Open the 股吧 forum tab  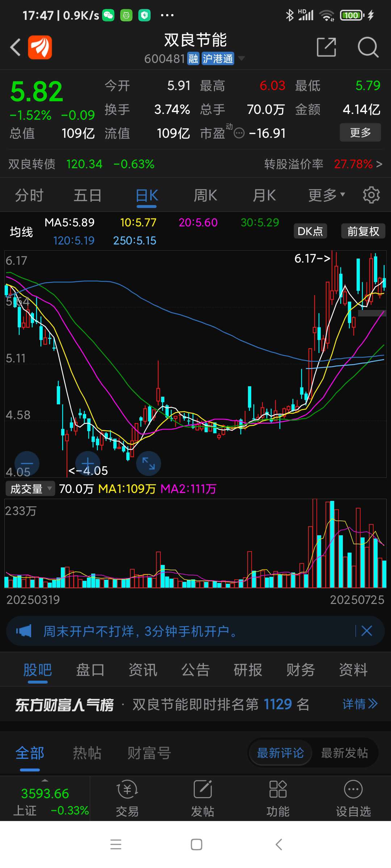(x=38, y=670)
